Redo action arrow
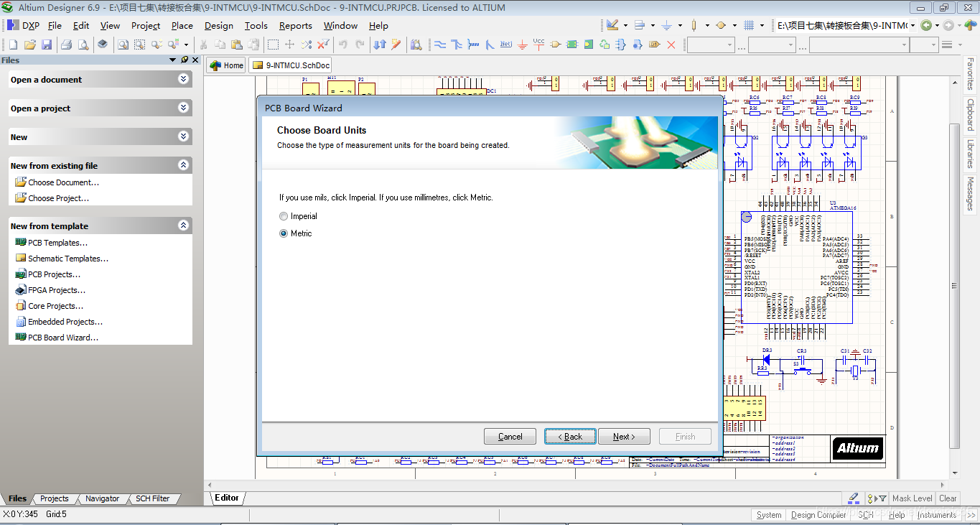This screenshot has height=525, width=980. click(359, 45)
